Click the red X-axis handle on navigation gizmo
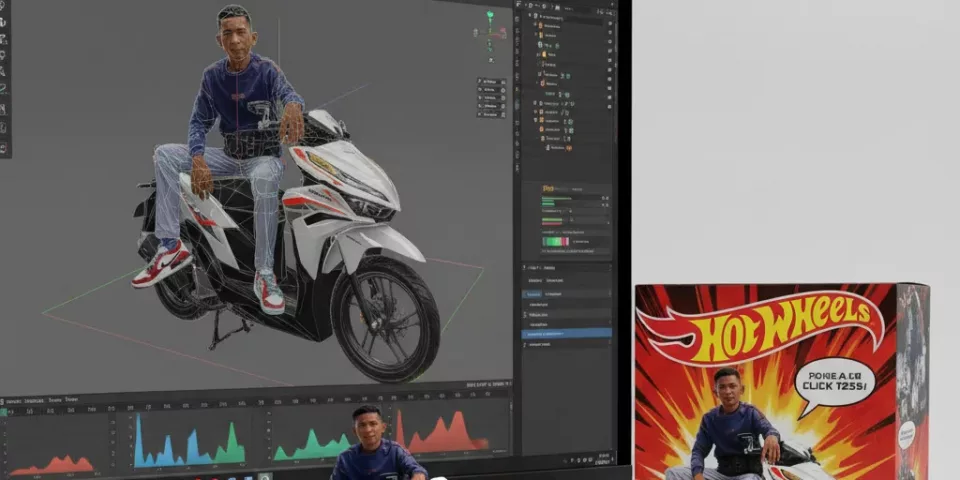 pos(503,30)
